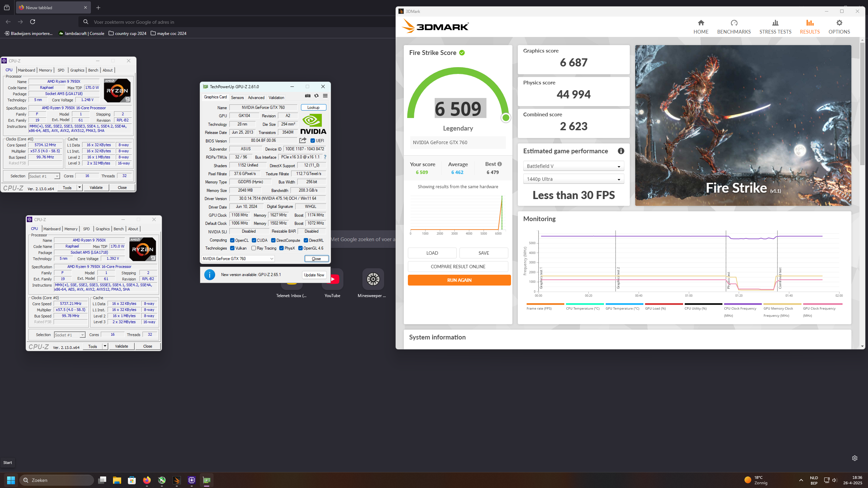Click Update Now for GPU-Z
Screen dimensions: 868x488
pyautogui.click(x=314, y=275)
